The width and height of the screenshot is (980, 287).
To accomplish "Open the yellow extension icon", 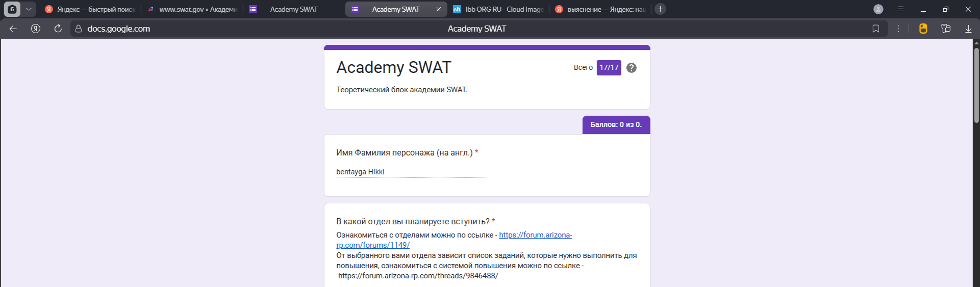I will (923, 29).
